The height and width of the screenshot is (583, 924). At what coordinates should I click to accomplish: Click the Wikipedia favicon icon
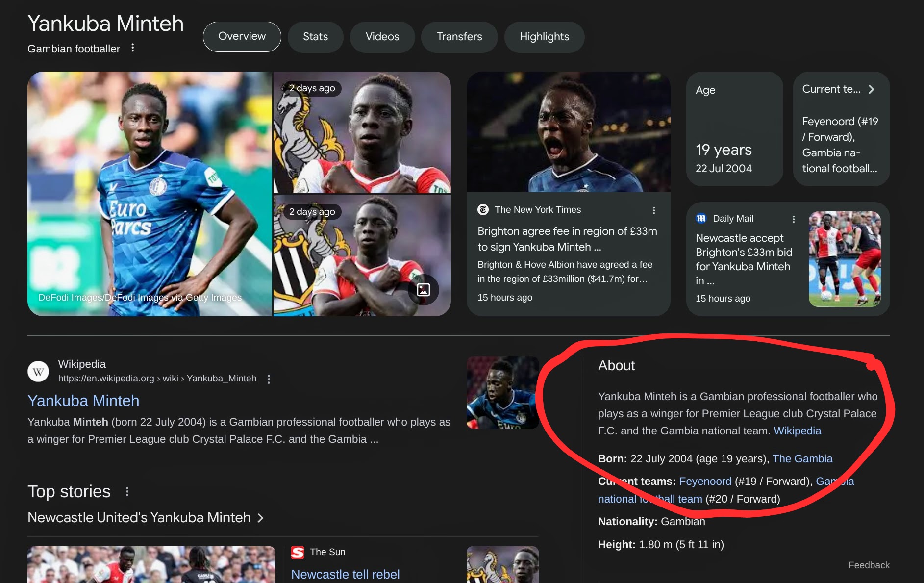pos(38,372)
